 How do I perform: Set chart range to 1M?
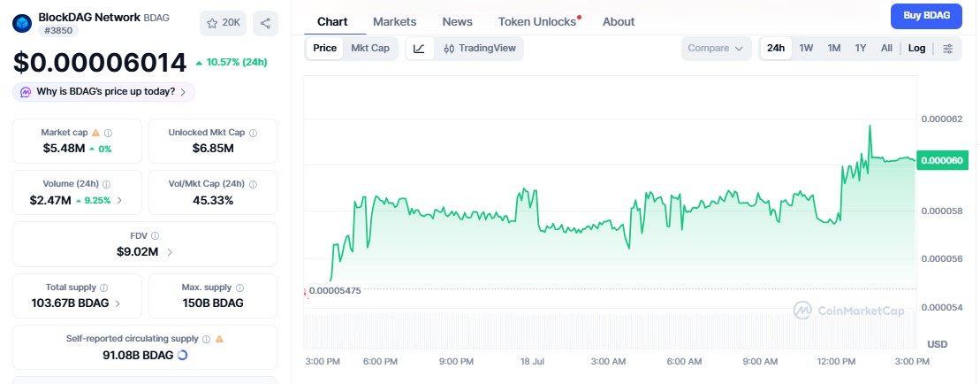click(x=833, y=48)
